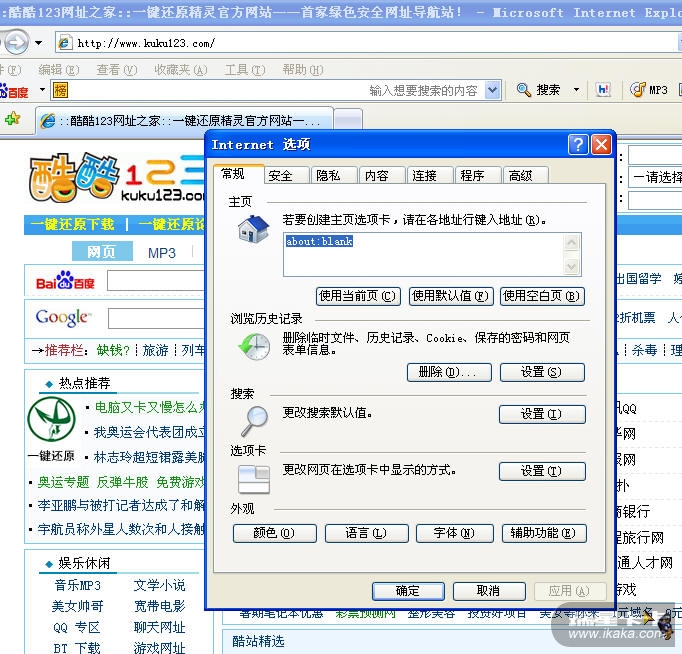Switch to the 高级 tab

pyautogui.click(x=526, y=175)
